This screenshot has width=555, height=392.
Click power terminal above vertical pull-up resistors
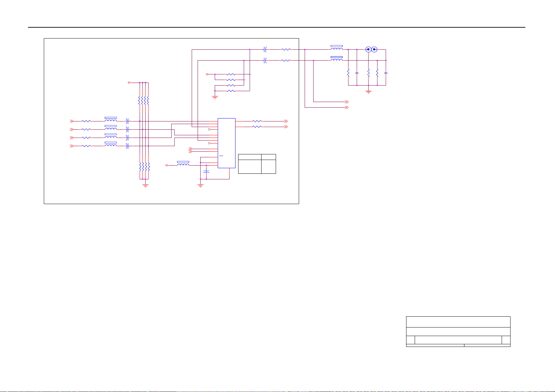click(x=129, y=83)
